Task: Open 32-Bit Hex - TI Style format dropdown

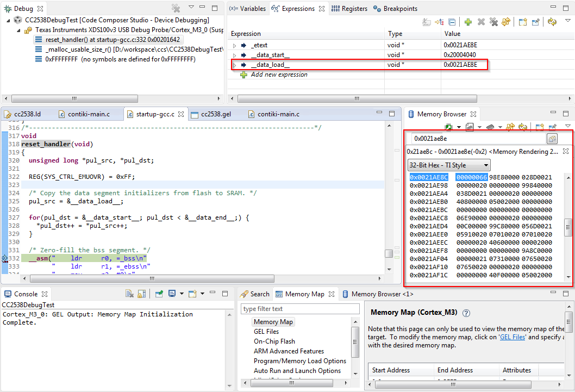Action: 449,165
